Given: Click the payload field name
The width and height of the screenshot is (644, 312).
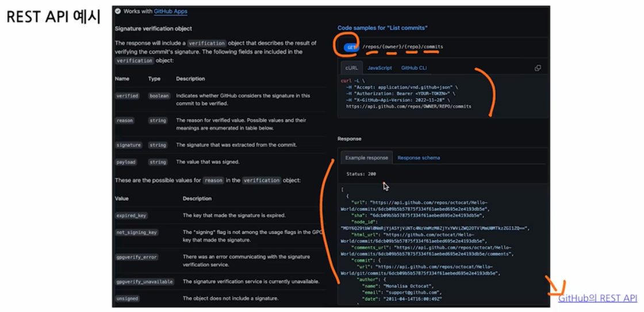Looking at the screenshot, I should tap(126, 162).
